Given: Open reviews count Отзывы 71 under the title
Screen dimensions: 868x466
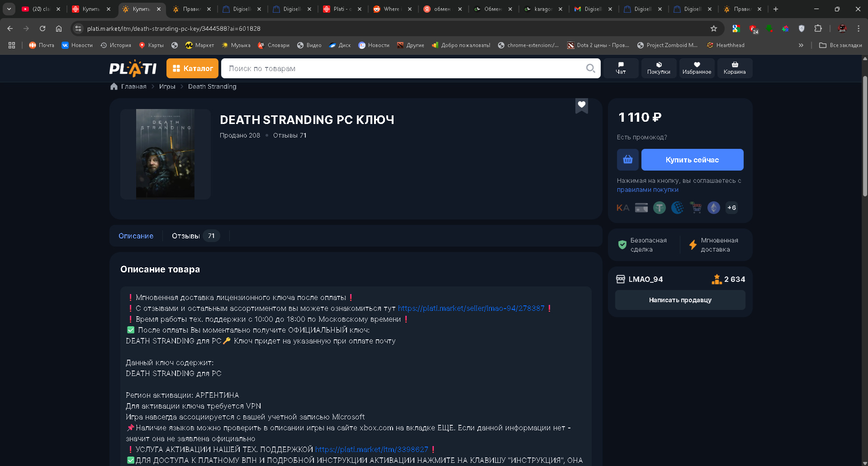Looking at the screenshot, I should (x=289, y=135).
